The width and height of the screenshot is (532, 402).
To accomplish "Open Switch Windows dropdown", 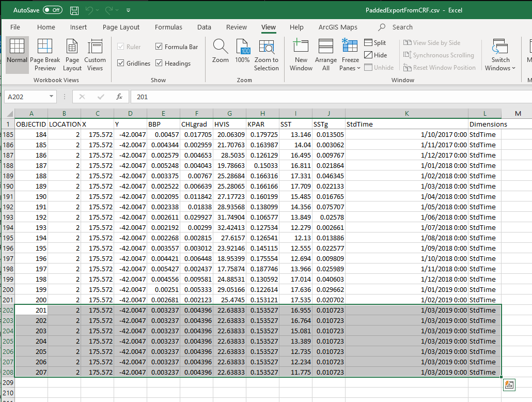I will coord(500,55).
